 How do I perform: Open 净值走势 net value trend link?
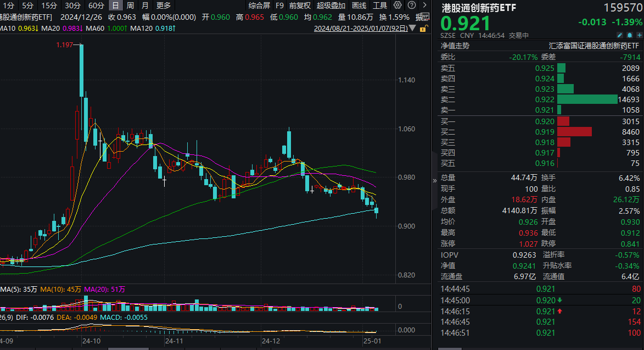pos(455,46)
